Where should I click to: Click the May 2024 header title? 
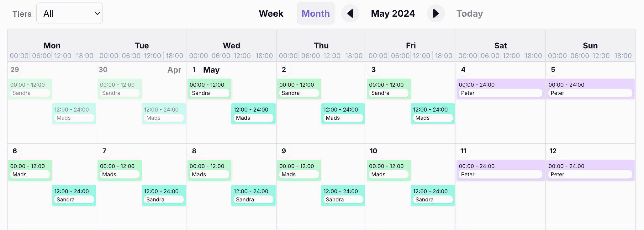[x=393, y=13]
